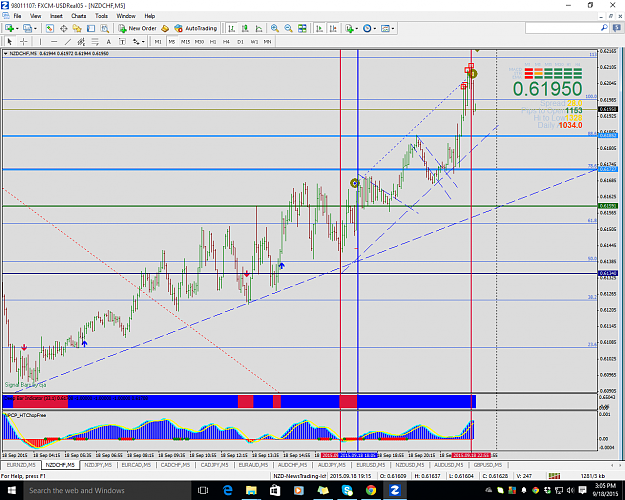Image resolution: width=625 pixels, height=500 pixels.
Task: Switch to candlestick chart display
Action: [245, 28]
